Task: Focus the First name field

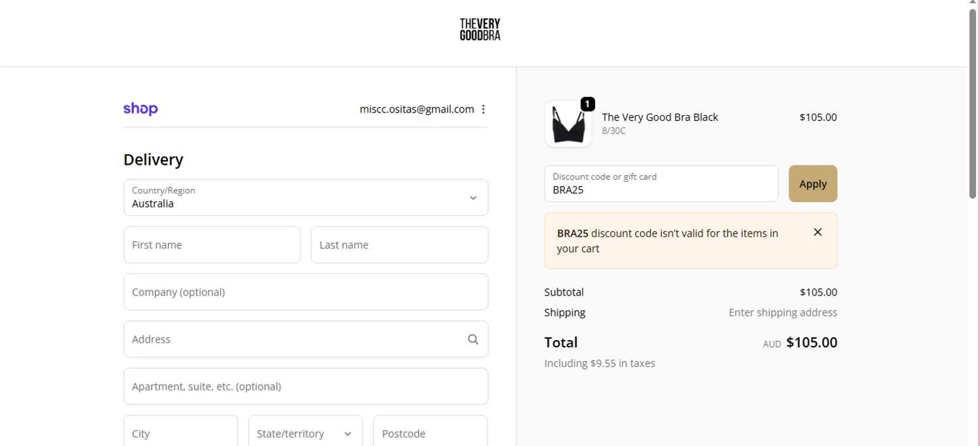Action: [x=212, y=245]
